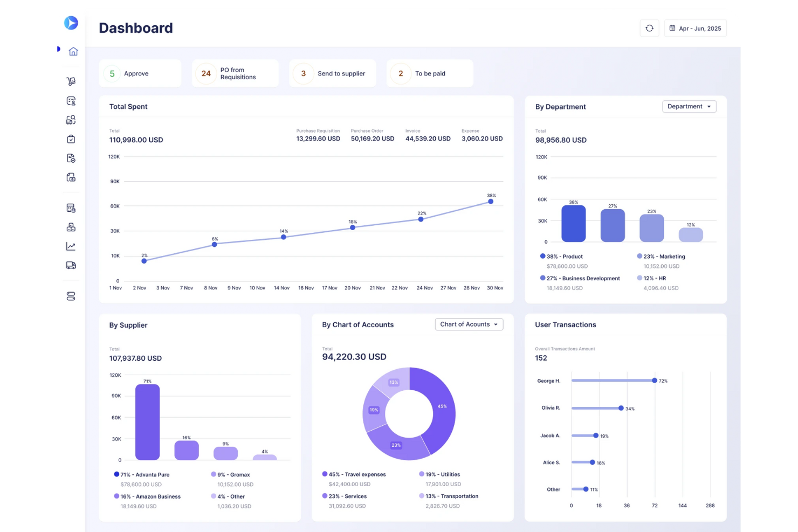
Task: Click the wallet payments icon in sidebar
Action: (x=71, y=177)
